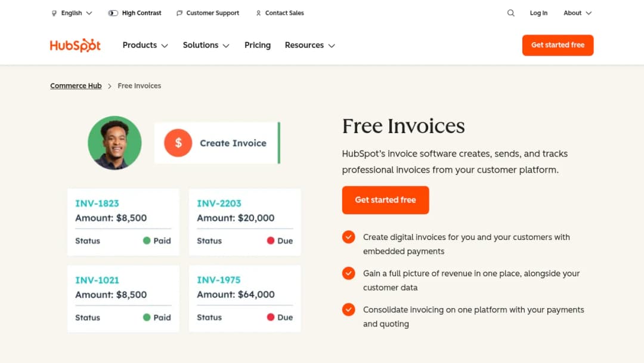The image size is (644, 363).
Task: Click the Free Invoices breadcrumb text
Action: point(139,86)
